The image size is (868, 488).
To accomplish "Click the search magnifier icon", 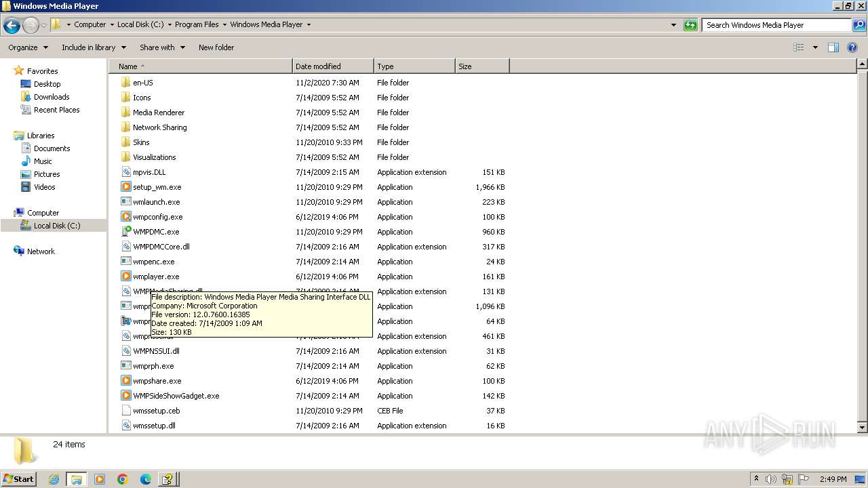I will click(859, 25).
